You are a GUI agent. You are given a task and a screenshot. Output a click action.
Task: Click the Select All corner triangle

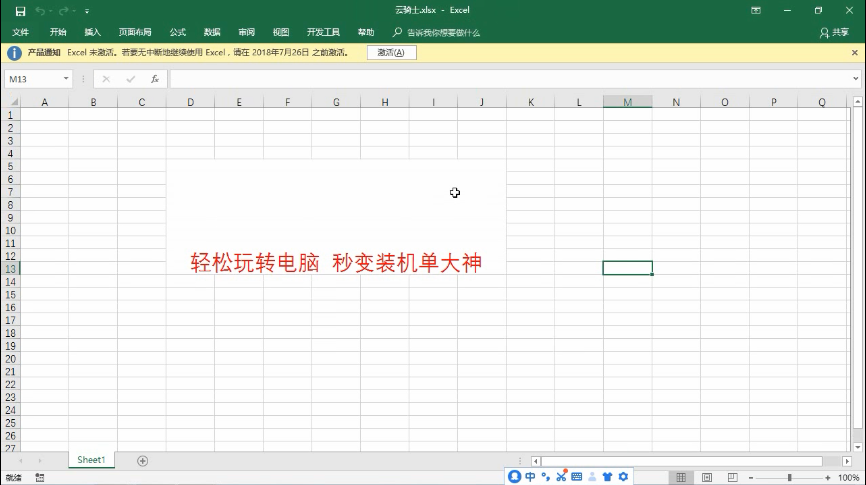point(14,102)
